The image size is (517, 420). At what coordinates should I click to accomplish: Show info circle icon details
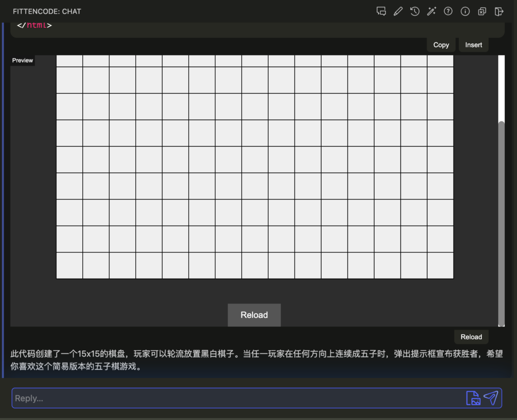pos(465,11)
